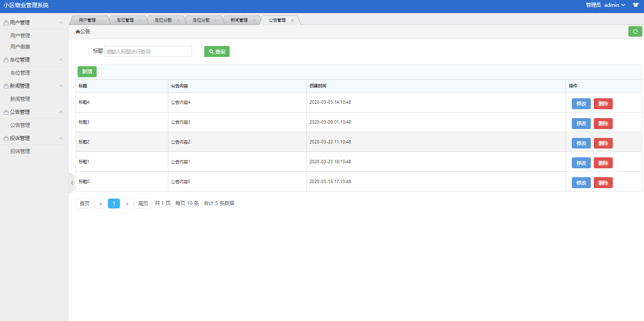
Task: Click the date 2020-03-16 17:10:48
Action: pos(330,181)
